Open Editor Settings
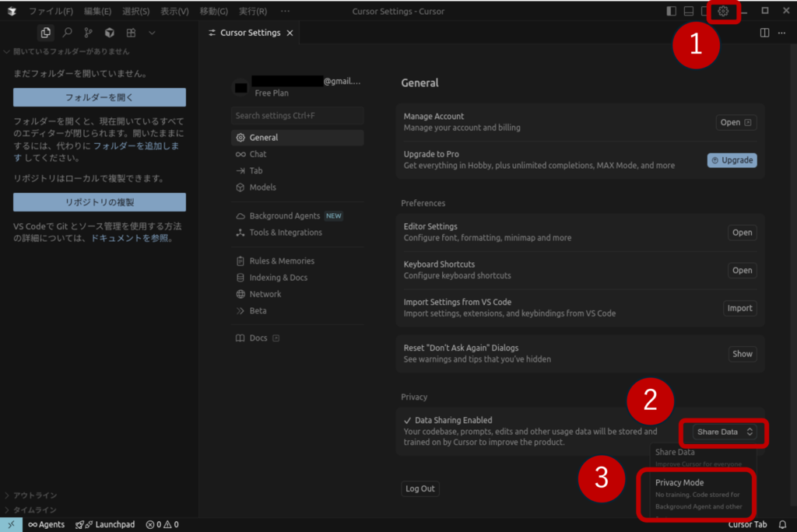Viewport: 797px width, 532px height. point(742,233)
